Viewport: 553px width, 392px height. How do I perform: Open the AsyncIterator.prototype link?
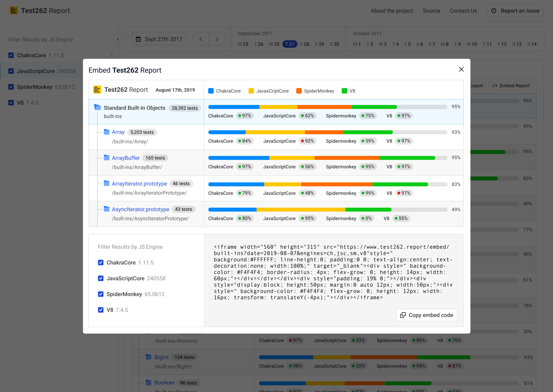coord(140,209)
